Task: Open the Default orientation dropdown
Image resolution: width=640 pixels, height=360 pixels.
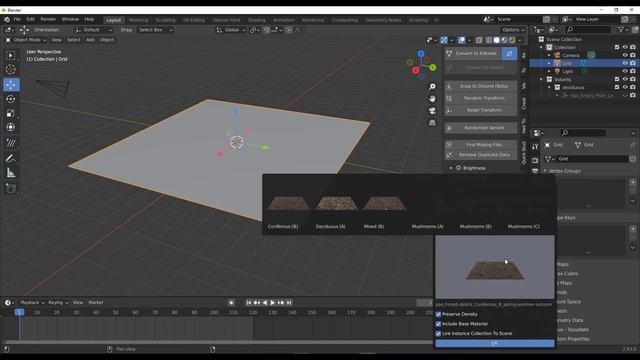Action: (93, 30)
